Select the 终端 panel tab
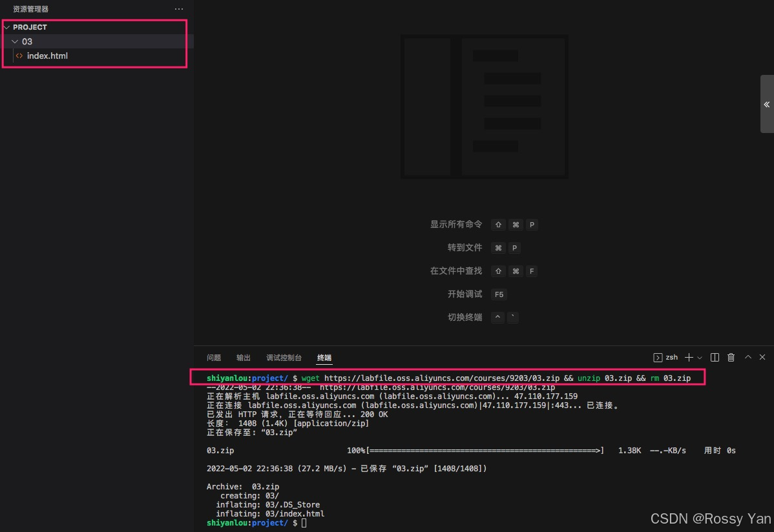The height and width of the screenshot is (532, 774). (324, 357)
